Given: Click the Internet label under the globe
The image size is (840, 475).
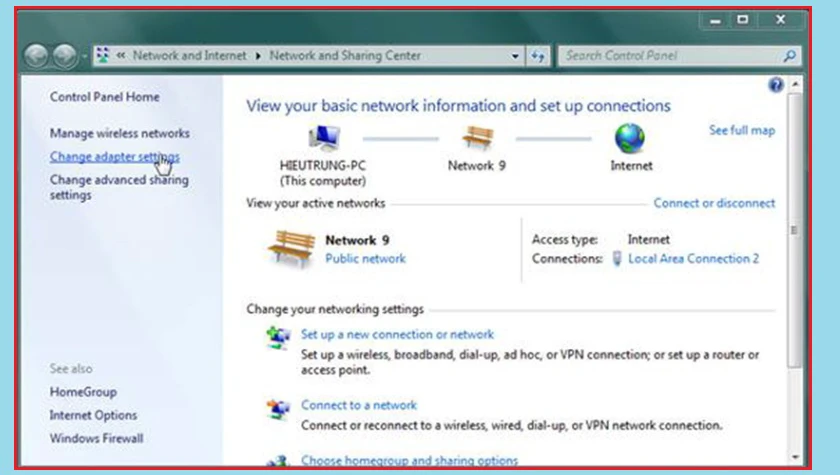Looking at the screenshot, I should 631,165.
